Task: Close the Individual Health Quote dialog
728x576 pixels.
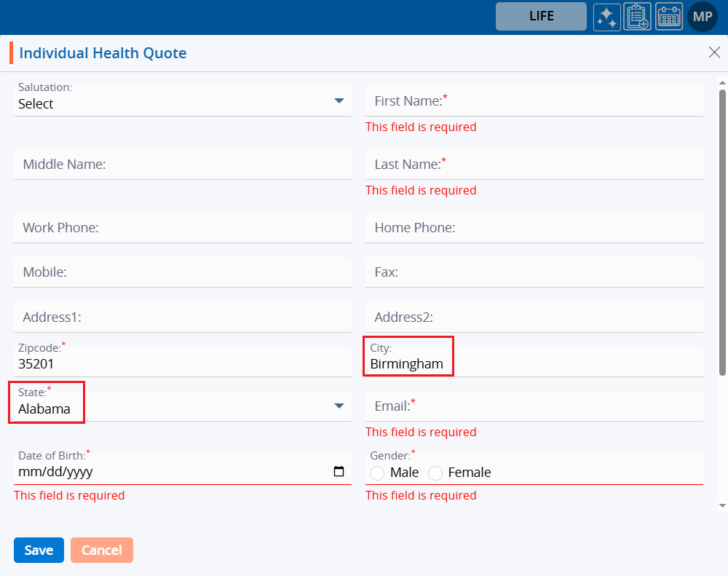Action: click(714, 52)
